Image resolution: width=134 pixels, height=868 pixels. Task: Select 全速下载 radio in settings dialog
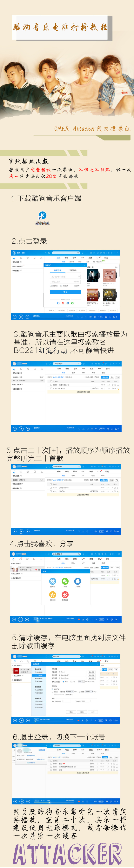[52, 689]
